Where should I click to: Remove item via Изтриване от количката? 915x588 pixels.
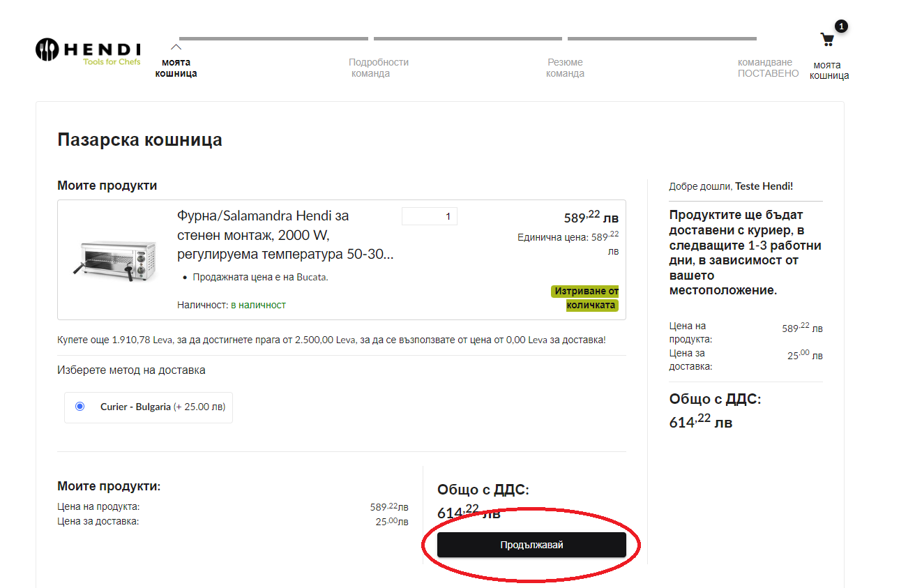tap(584, 298)
